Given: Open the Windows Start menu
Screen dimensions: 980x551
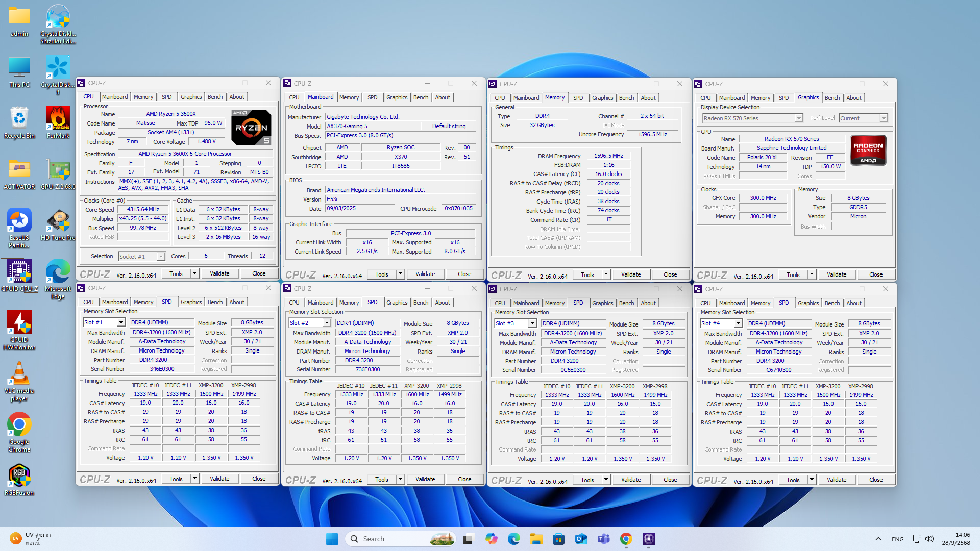Looking at the screenshot, I should [332, 539].
